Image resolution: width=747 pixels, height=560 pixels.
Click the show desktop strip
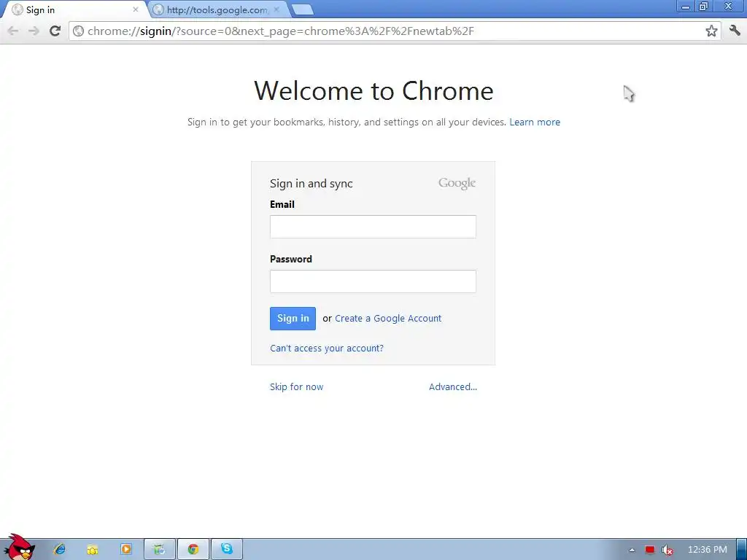point(741,550)
